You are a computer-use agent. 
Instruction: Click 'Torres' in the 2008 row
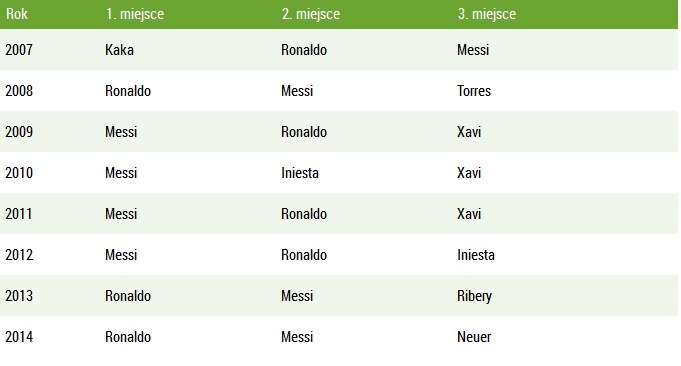[x=474, y=91]
